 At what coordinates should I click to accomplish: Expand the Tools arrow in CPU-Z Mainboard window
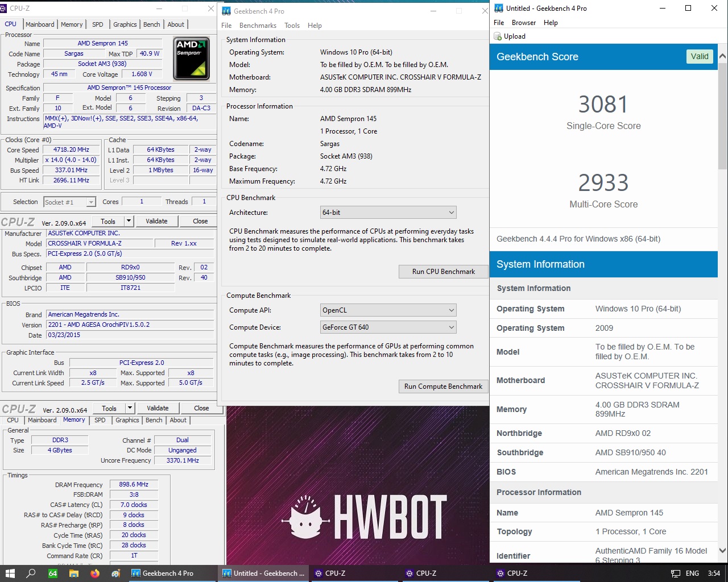pos(129,221)
